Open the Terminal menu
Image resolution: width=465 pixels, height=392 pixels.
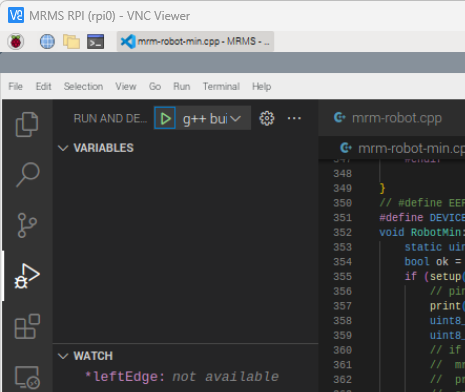click(x=221, y=86)
